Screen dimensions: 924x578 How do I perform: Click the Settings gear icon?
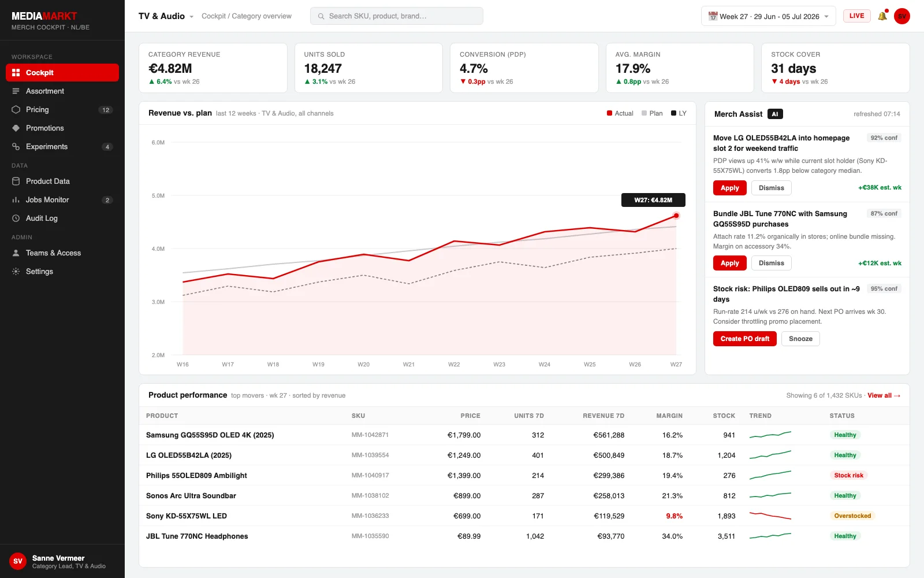pyautogui.click(x=16, y=272)
